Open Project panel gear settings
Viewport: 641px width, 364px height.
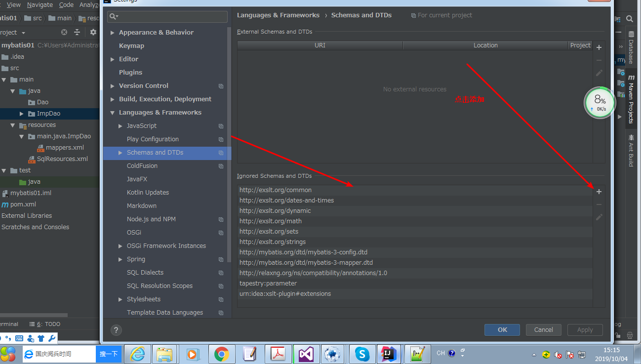(x=93, y=32)
